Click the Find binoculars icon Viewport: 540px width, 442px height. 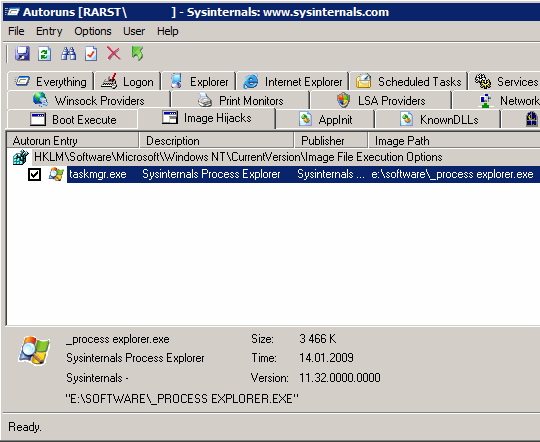tap(69, 53)
